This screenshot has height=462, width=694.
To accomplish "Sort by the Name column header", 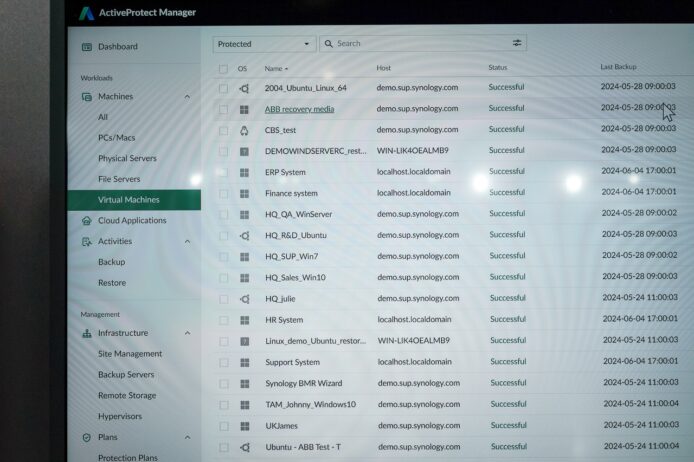I will 274,69.
